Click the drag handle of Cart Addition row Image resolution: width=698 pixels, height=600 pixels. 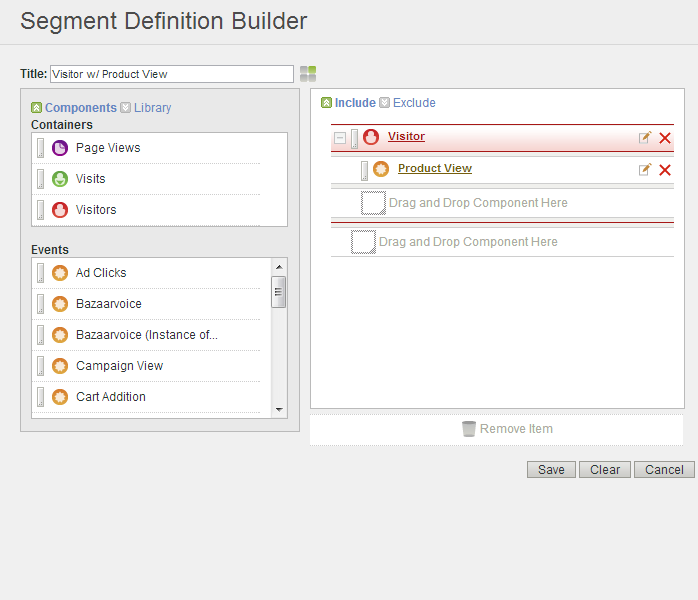41,397
